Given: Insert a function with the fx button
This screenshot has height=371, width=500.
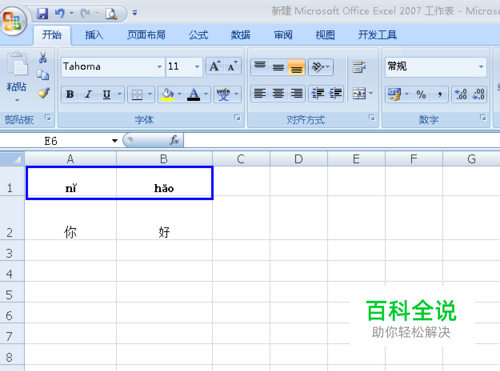Looking at the screenshot, I should pyautogui.click(x=174, y=140).
